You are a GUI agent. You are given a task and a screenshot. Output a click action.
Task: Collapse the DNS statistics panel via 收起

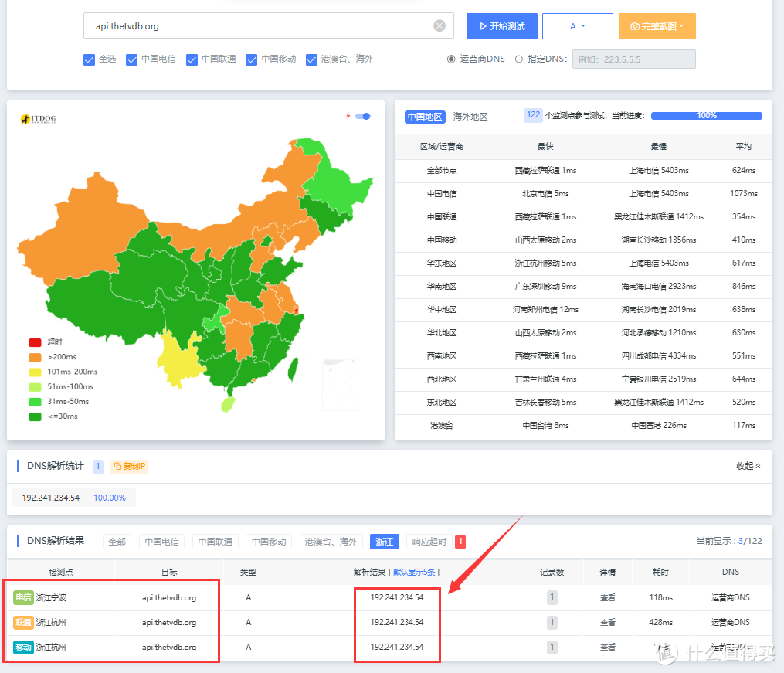pyautogui.click(x=748, y=466)
